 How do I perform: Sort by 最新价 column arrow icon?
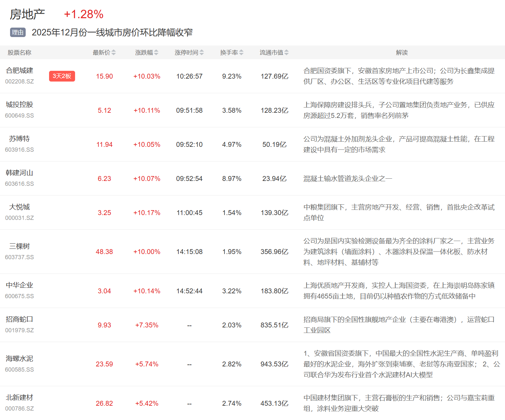click(113, 53)
